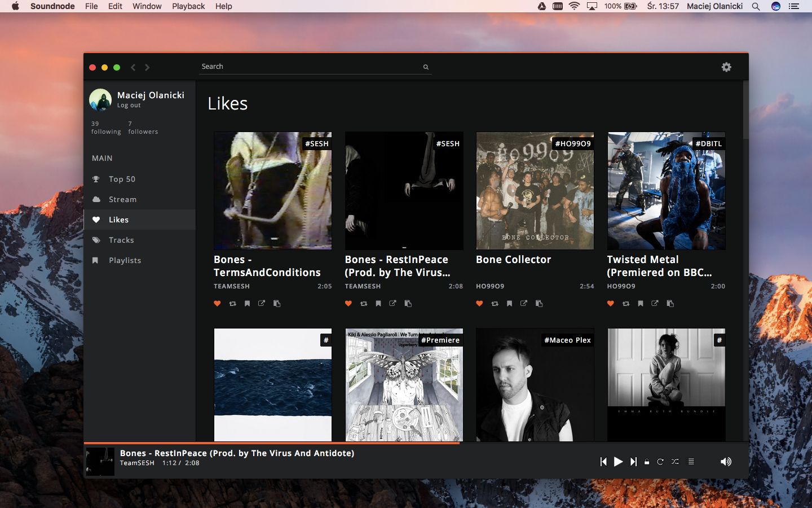
Task: Toggle the lock icon in the player
Action: [647, 462]
